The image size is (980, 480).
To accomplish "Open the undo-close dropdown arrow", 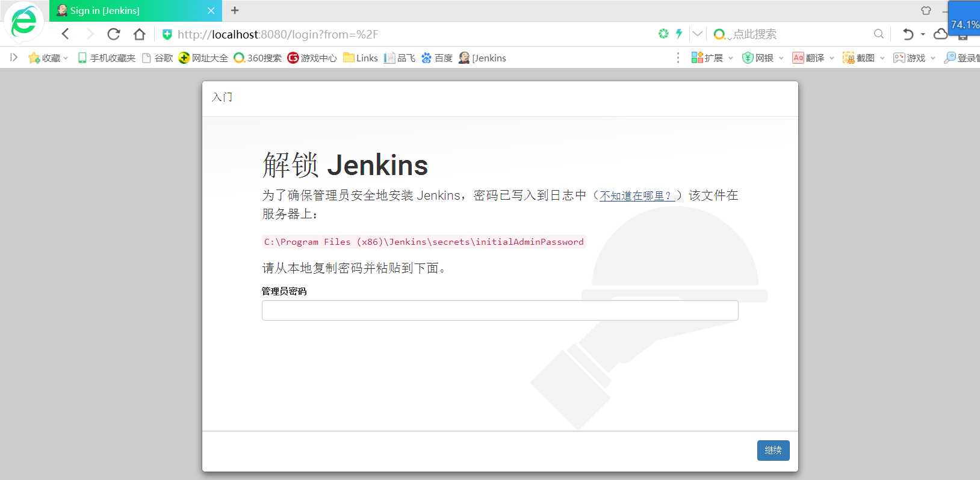I will [x=923, y=34].
